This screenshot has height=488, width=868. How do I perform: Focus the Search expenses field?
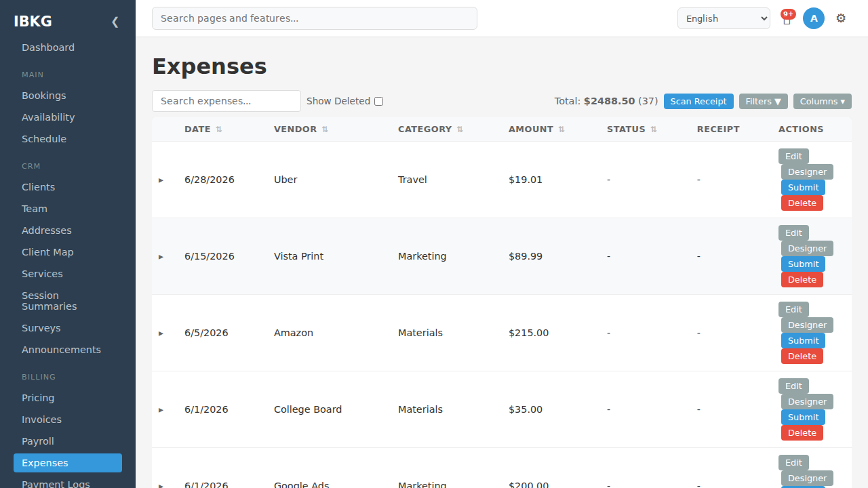226,101
